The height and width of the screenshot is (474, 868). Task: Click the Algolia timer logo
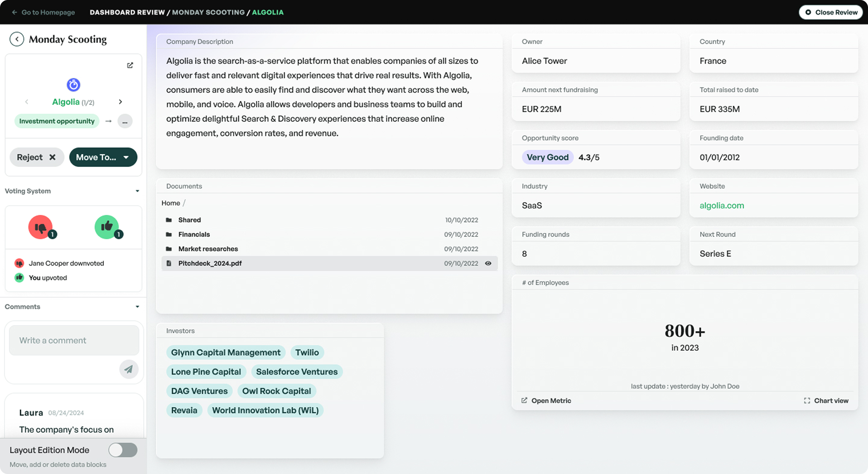pyautogui.click(x=73, y=85)
